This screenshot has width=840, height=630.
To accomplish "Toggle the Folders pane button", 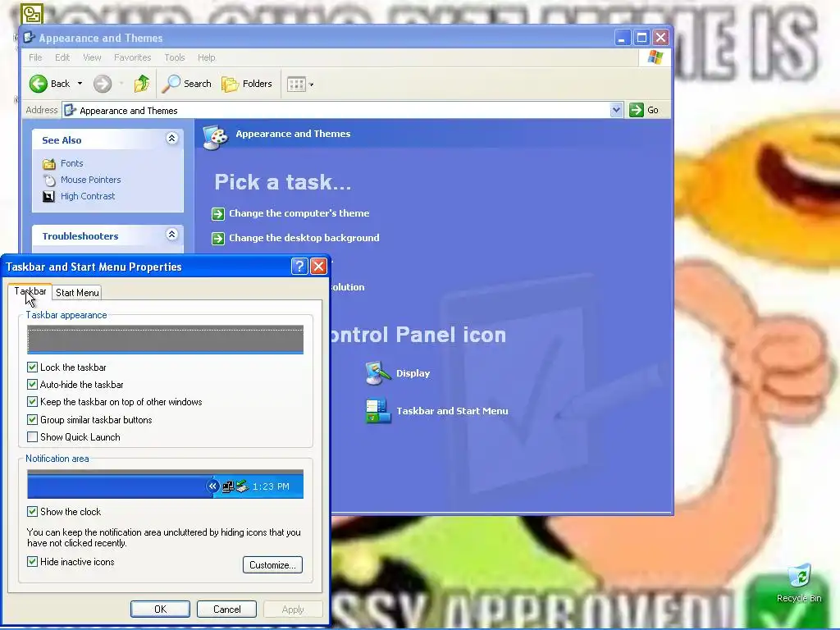I will [x=247, y=84].
